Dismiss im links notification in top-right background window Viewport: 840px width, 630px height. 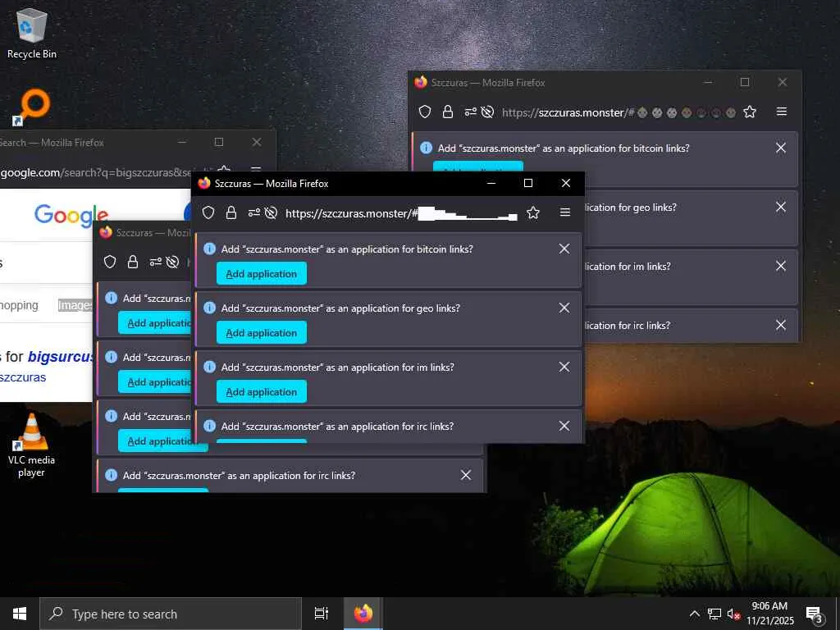(x=781, y=266)
